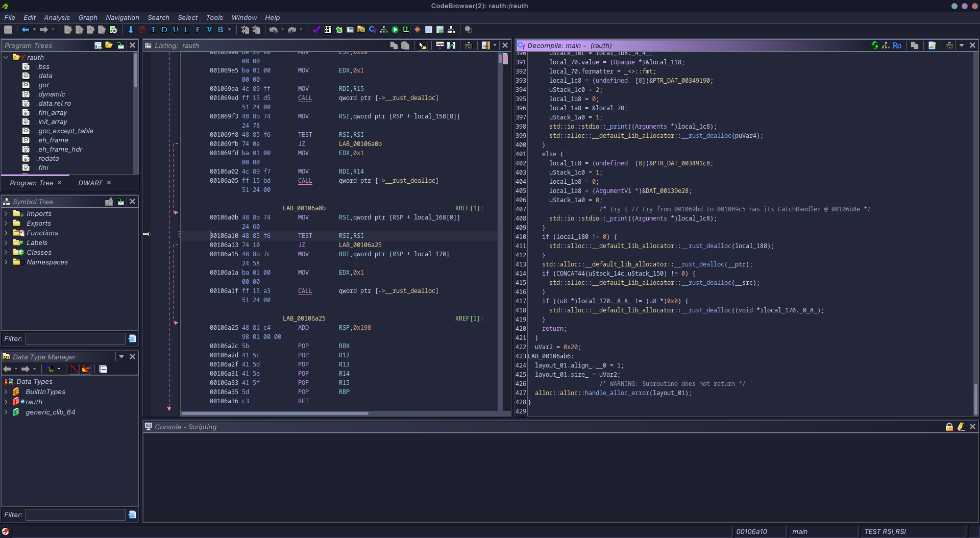Jump to next instruction with the I icon
The image size is (980, 538).
153,30
